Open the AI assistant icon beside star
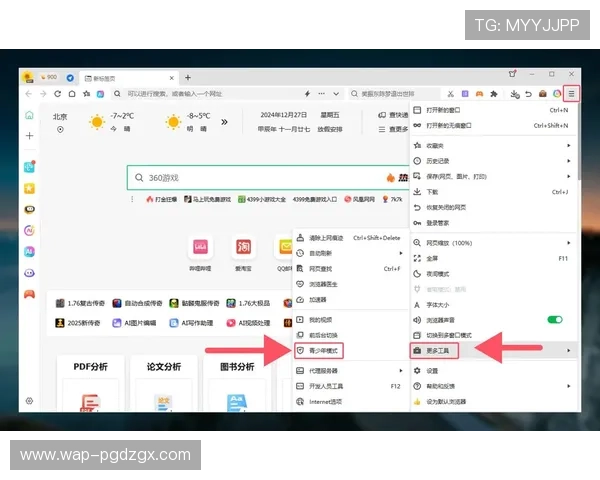This screenshot has width=600, height=480. coord(100,94)
